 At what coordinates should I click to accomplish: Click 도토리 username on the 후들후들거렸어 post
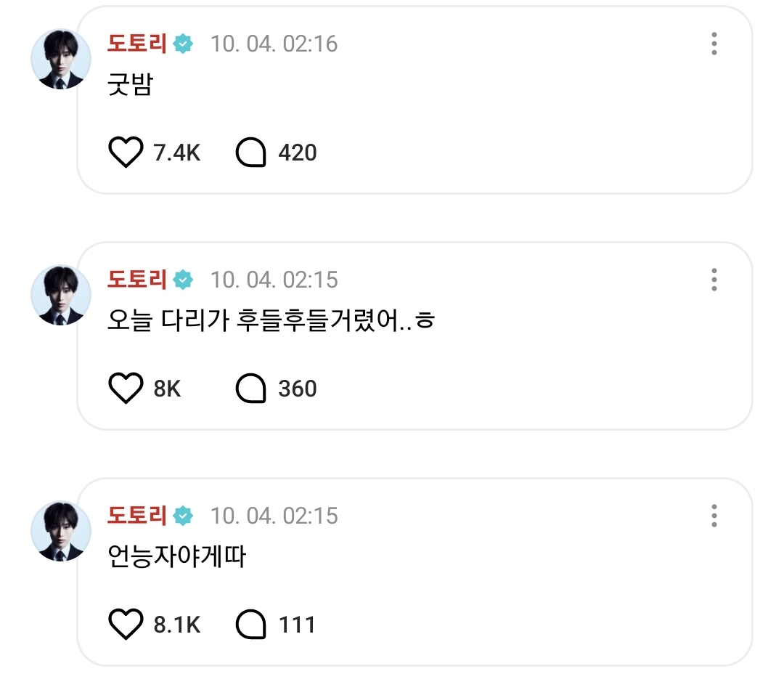(137, 280)
